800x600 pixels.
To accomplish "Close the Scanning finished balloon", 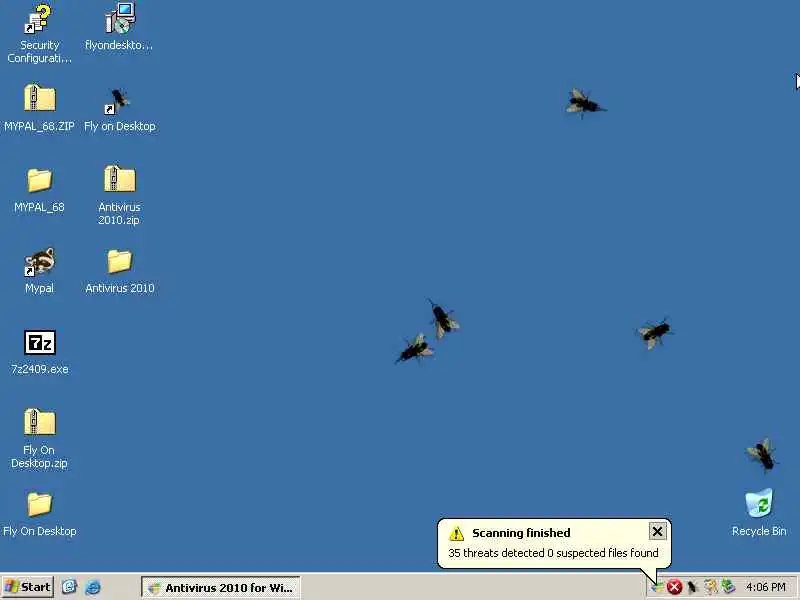I will 657,532.
